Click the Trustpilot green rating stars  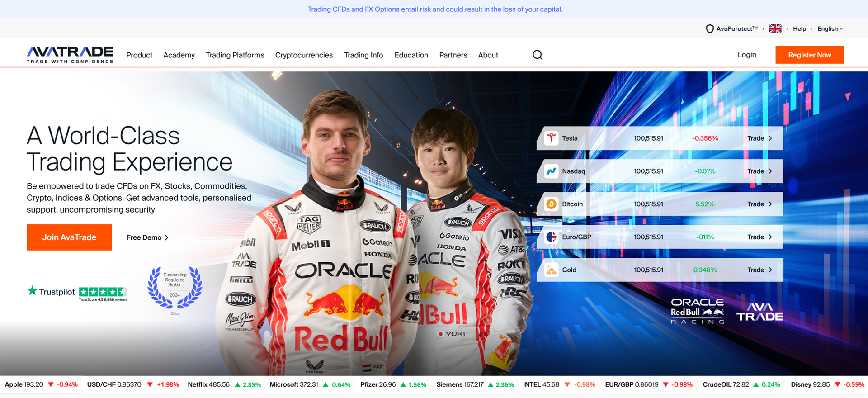click(103, 292)
